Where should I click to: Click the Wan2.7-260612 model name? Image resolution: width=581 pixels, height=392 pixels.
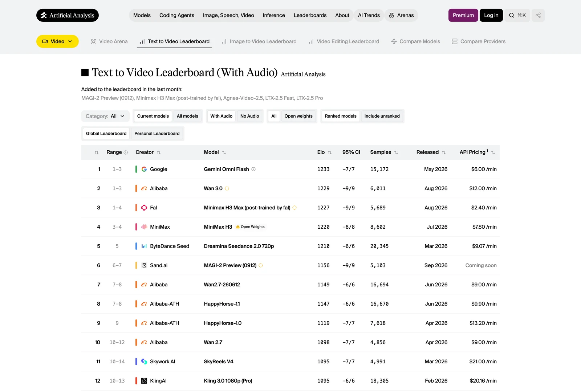pos(222,285)
